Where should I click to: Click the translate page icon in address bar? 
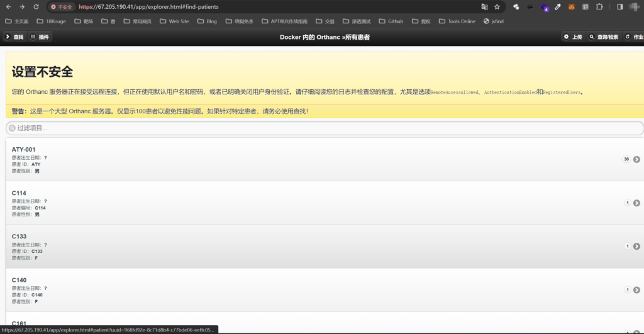click(x=485, y=7)
